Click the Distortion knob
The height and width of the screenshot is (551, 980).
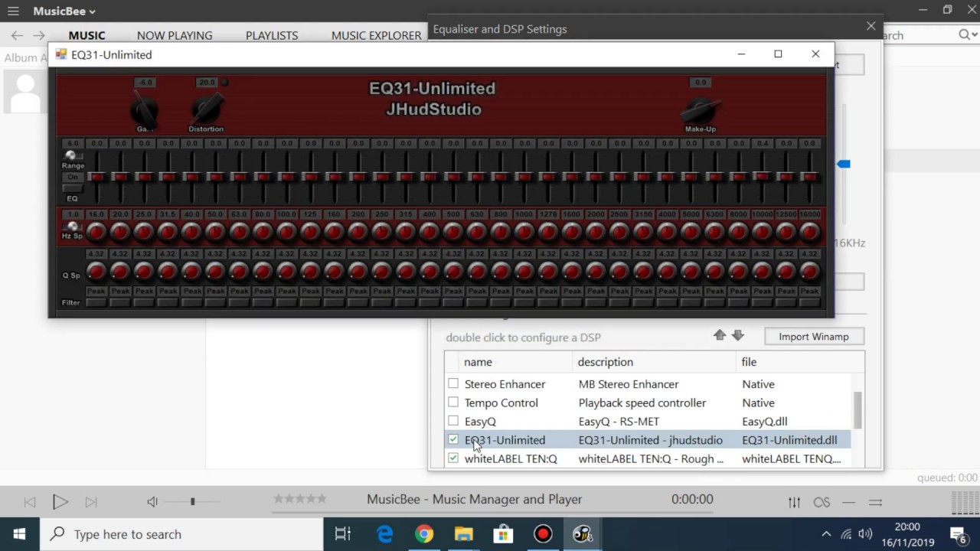[207, 108]
